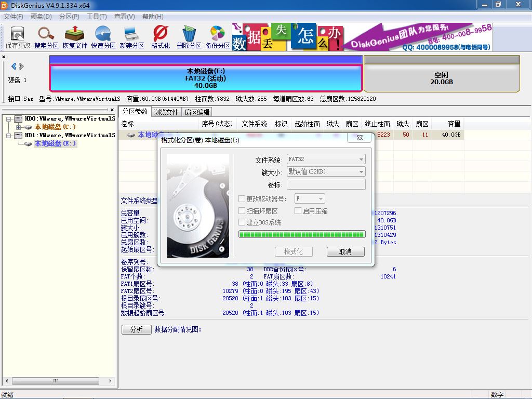The image size is (532, 399).
Task: Click the Analyze (分析) button
Action: pos(137,329)
